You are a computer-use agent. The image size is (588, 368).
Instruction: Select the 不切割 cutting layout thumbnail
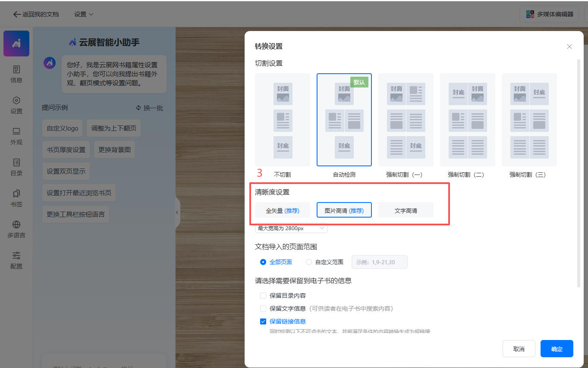[x=282, y=120]
